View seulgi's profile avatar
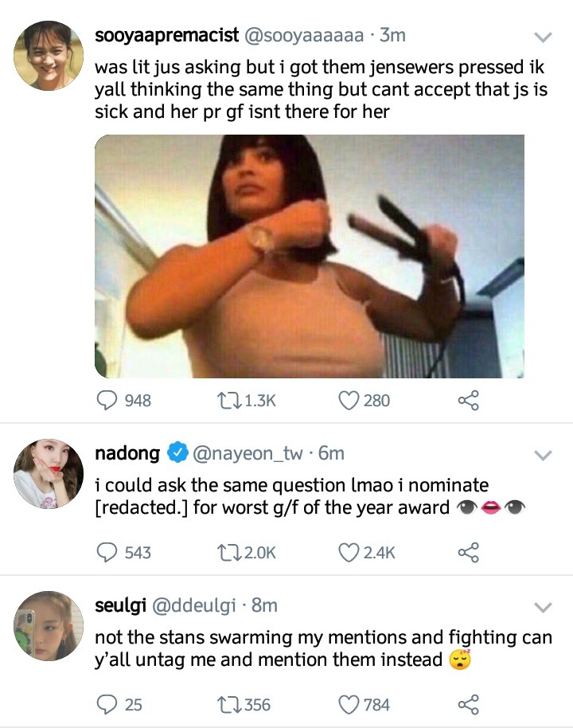The width and height of the screenshot is (573, 728). [49, 625]
